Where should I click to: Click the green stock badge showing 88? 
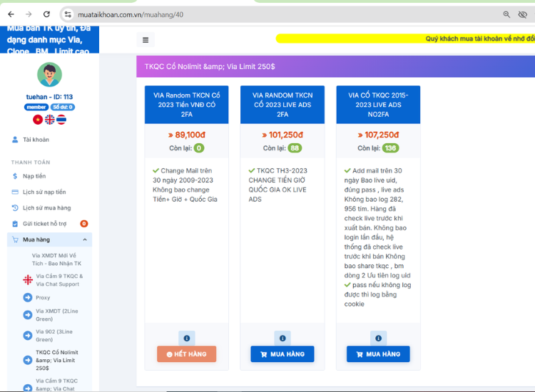295,148
